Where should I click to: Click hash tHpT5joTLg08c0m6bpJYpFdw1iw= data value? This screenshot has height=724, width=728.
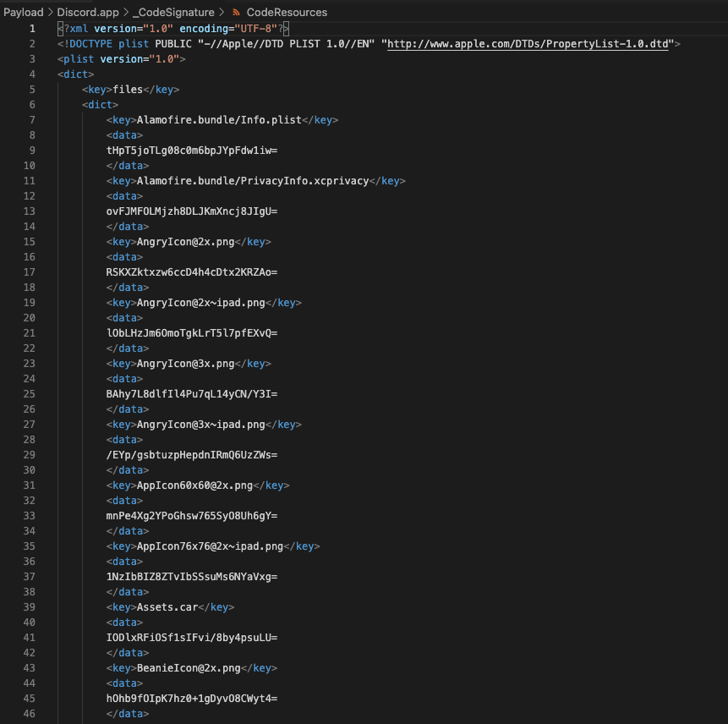192,151
